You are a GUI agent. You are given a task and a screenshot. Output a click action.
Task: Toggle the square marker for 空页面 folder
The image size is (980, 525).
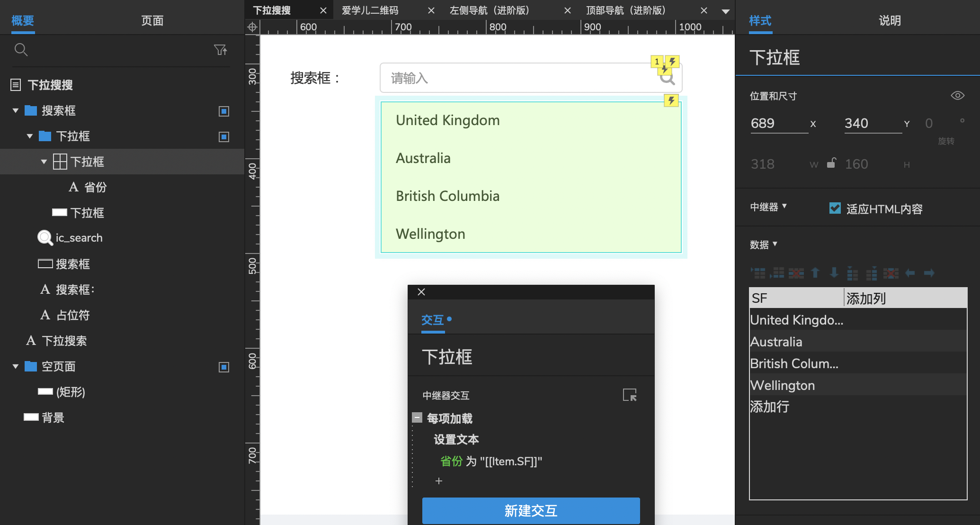tap(224, 367)
